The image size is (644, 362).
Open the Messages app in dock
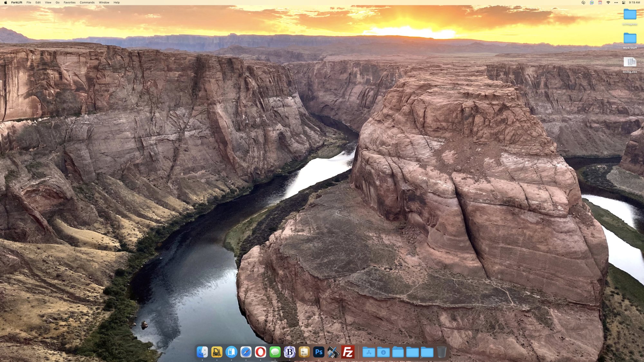pos(275,352)
